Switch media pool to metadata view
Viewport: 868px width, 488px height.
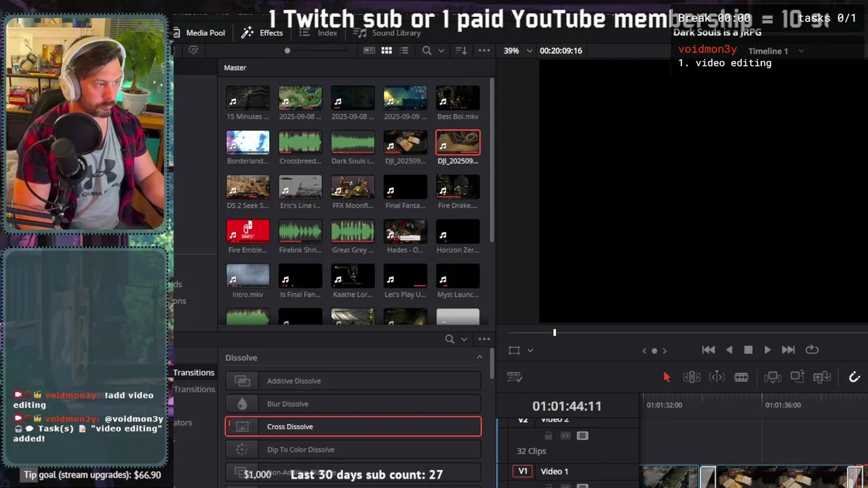point(369,50)
